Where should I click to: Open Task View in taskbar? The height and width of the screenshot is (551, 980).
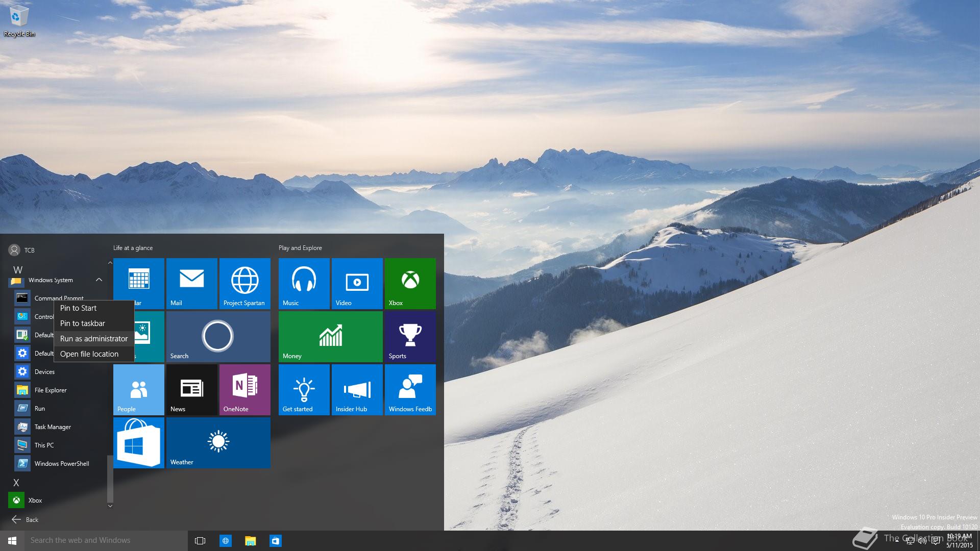click(x=200, y=541)
